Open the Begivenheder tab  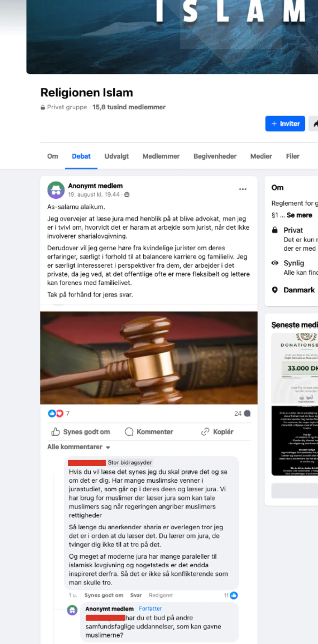[215, 156]
